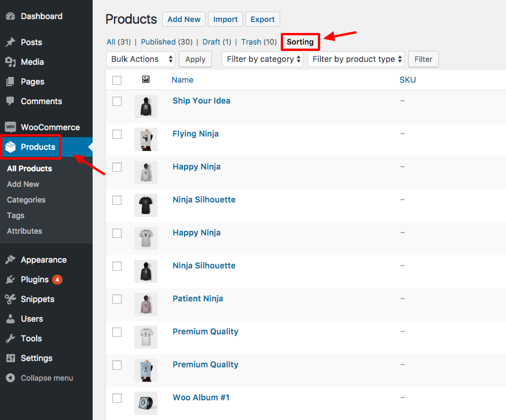Open Filter by product type dropdown

click(x=355, y=59)
